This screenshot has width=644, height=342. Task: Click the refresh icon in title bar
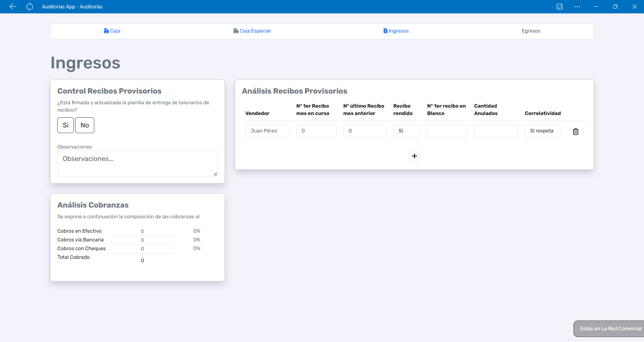click(30, 7)
